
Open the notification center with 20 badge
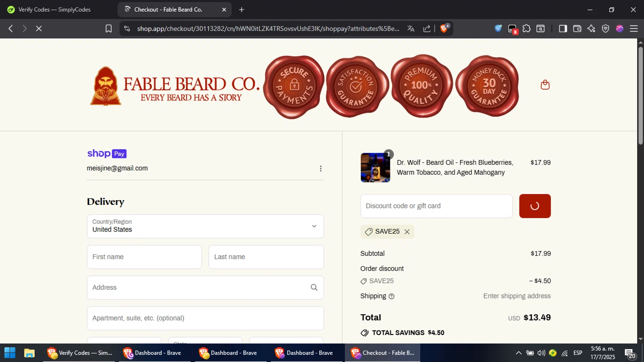pos(630,353)
